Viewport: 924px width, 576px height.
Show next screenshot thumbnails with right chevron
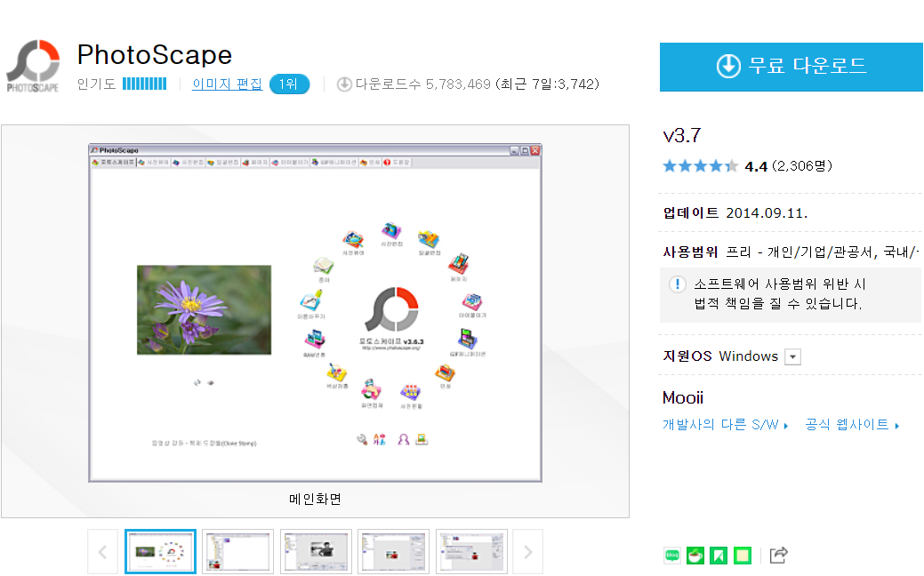click(527, 552)
